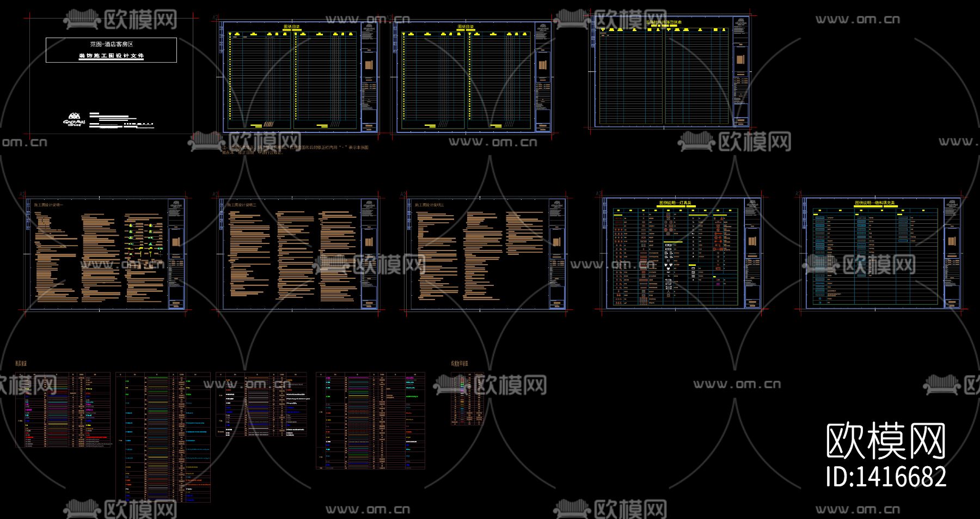Click the 装饰施工图设计文件 subtitle on the cover

[112, 56]
